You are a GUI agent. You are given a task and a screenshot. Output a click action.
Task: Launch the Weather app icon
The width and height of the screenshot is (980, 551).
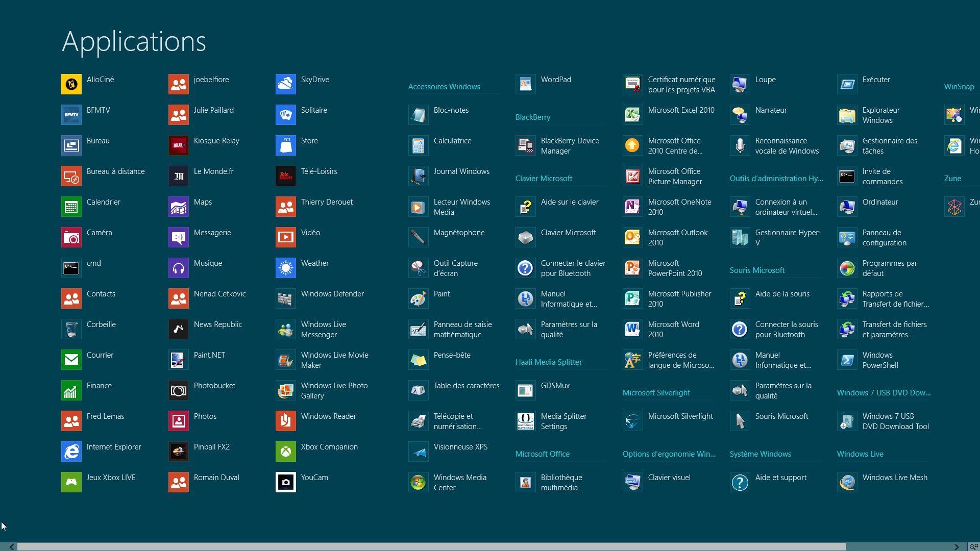click(x=286, y=268)
